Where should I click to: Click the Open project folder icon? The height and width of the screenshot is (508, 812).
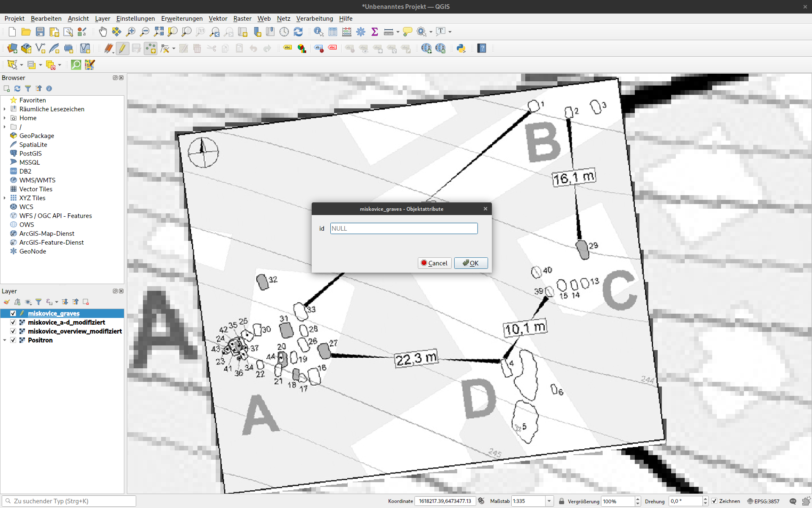(26, 32)
